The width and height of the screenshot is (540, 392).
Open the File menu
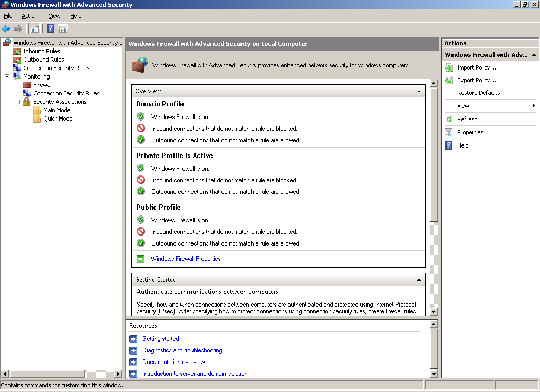[x=8, y=16]
